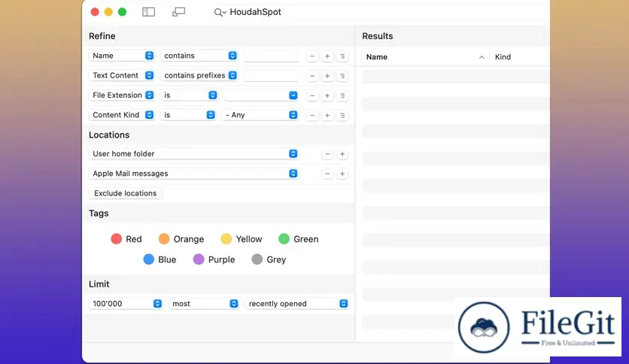This screenshot has width=629, height=364.
Task: Toggle the Grey tag filter
Action: tap(269, 259)
